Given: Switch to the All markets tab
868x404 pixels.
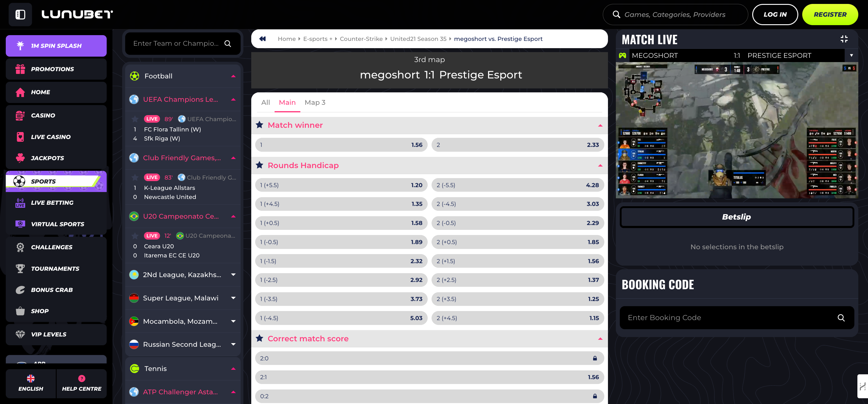Looking at the screenshot, I should pyautogui.click(x=265, y=102).
